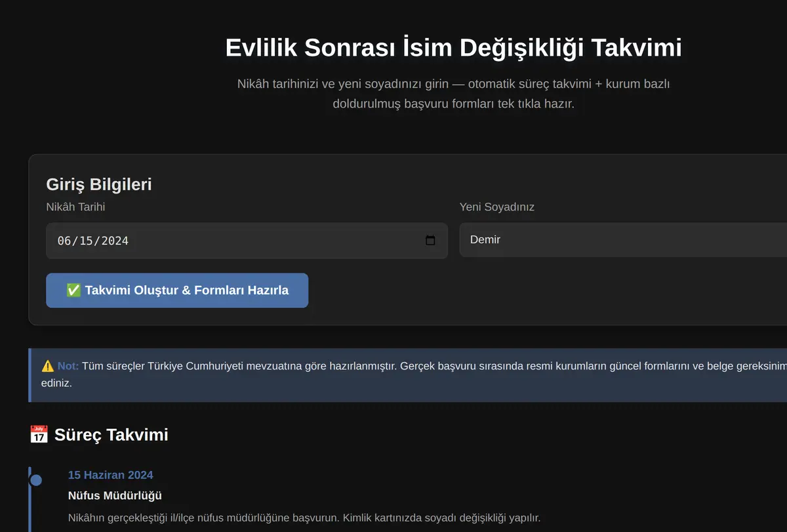The width and height of the screenshot is (787, 532).
Task: Open the calendar picker in the date field
Action: pos(430,240)
